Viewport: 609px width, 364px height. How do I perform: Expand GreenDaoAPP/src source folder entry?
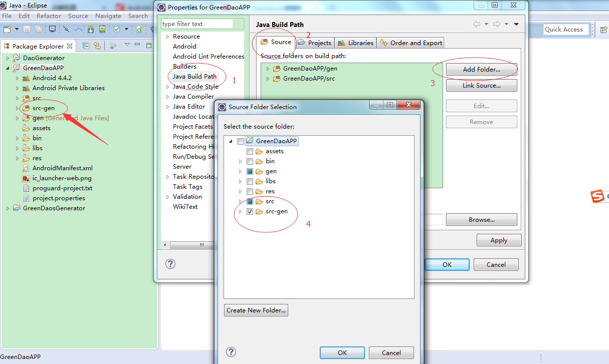pos(268,79)
